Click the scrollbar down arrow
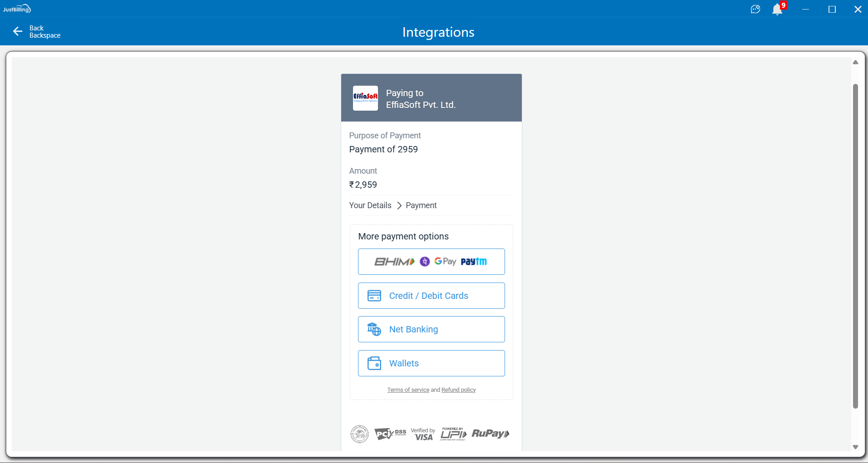Screen dimensions: 868x463 855,447
